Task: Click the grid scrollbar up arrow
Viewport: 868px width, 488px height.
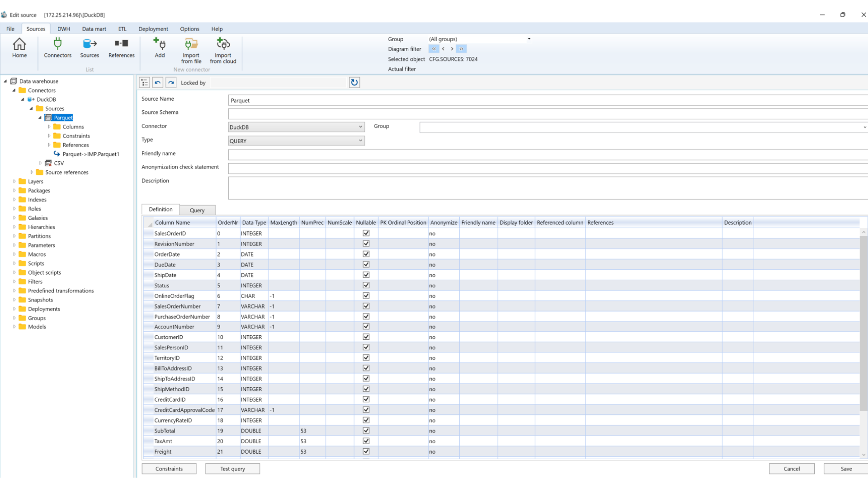Action: pyautogui.click(x=863, y=232)
